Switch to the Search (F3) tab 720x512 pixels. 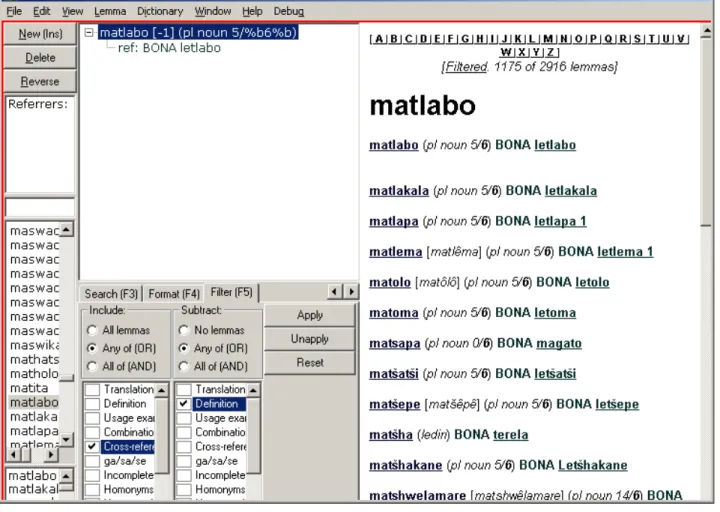111,294
